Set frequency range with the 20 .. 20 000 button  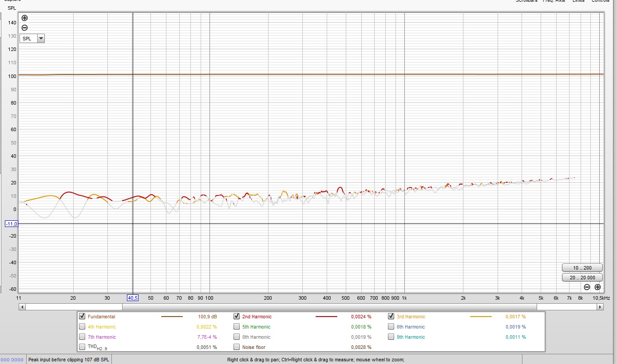(582, 278)
